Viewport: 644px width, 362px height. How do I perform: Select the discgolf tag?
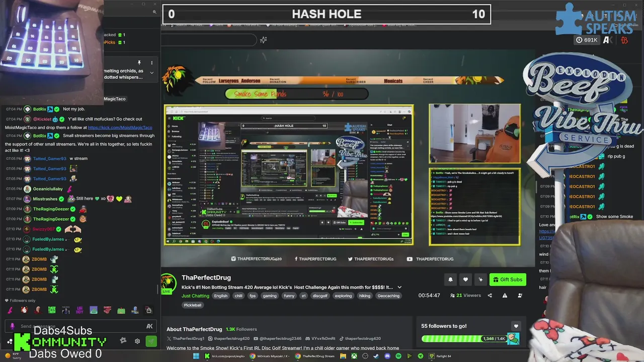tap(319, 296)
